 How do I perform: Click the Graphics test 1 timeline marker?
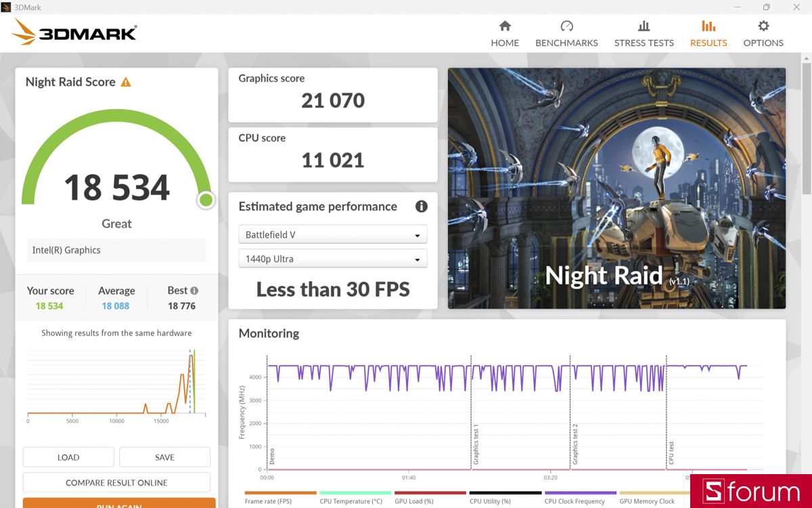tap(475, 444)
